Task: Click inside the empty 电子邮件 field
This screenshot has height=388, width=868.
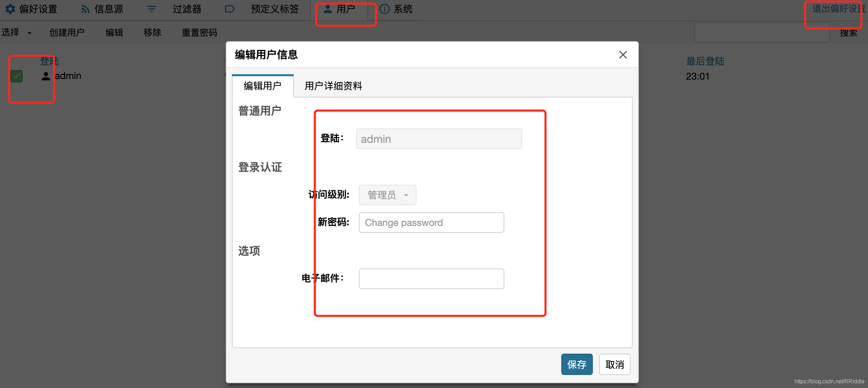Action: click(431, 278)
